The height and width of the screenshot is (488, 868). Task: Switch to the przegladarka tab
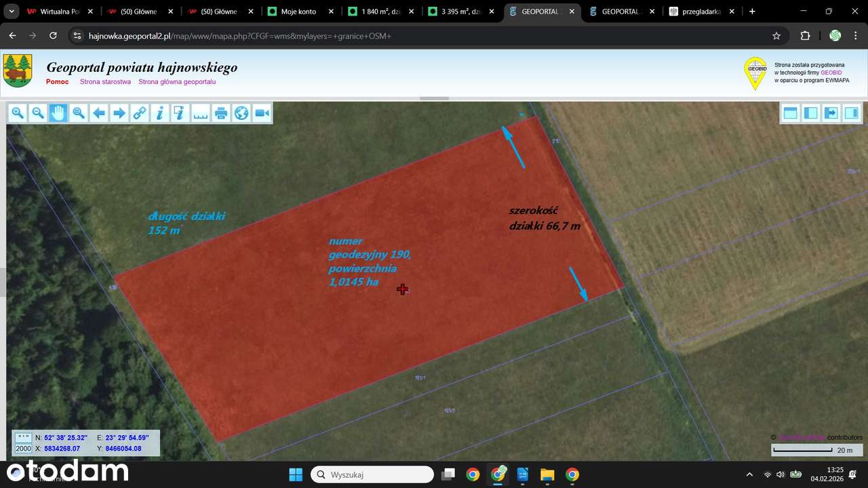pyautogui.click(x=701, y=12)
